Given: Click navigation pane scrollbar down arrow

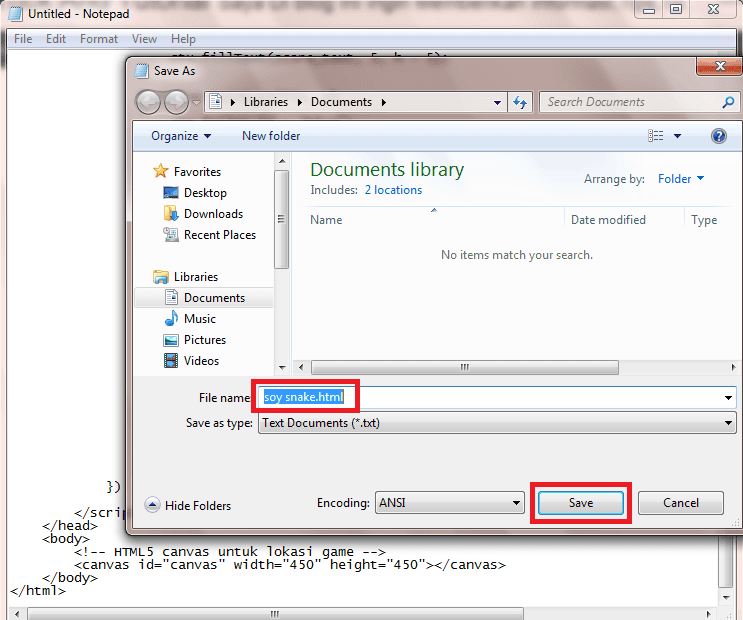Looking at the screenshot, I should [282, 367].
